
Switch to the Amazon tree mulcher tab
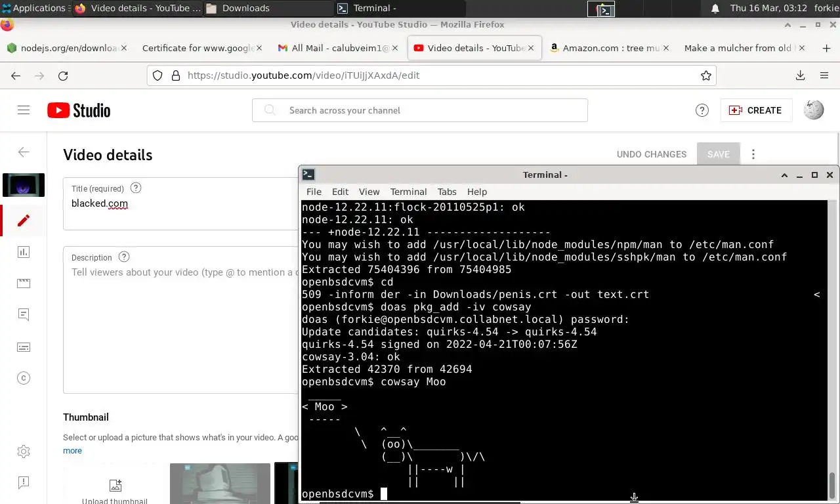tap(610, 48)
